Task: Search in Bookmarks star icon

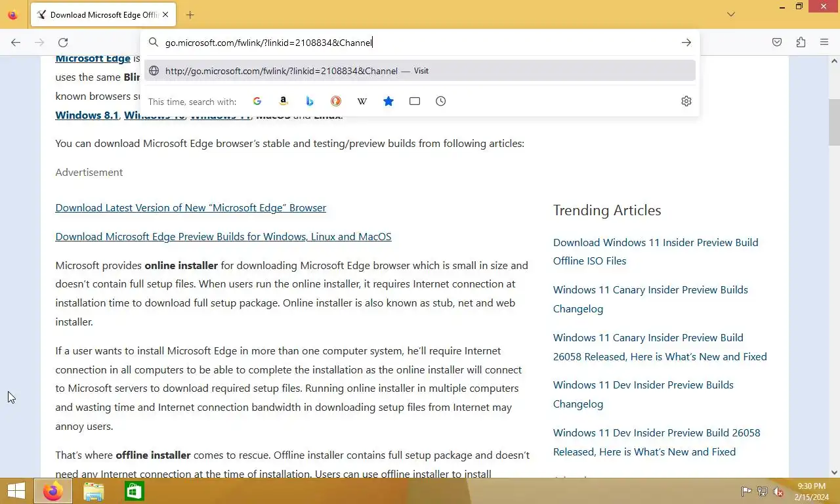Action: [x=388, y=101]
